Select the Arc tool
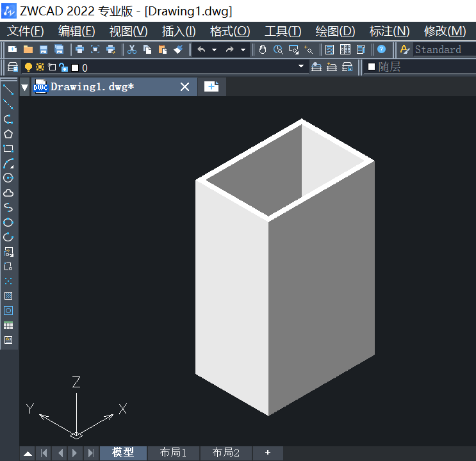 (x=8, y=163)
